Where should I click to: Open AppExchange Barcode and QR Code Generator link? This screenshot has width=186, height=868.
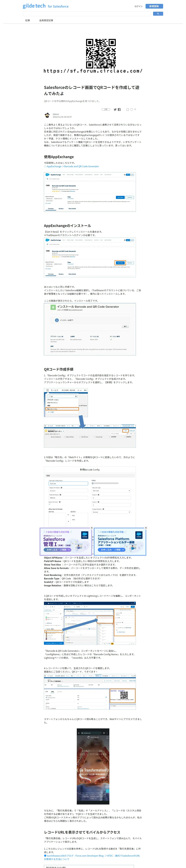[72, 167]
